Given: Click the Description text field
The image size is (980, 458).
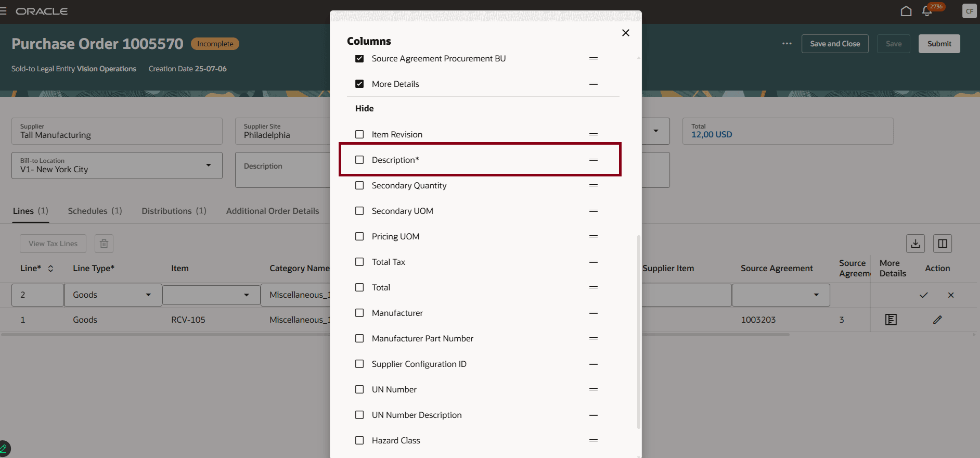Looking at the screenshot, I should [282, 170].
